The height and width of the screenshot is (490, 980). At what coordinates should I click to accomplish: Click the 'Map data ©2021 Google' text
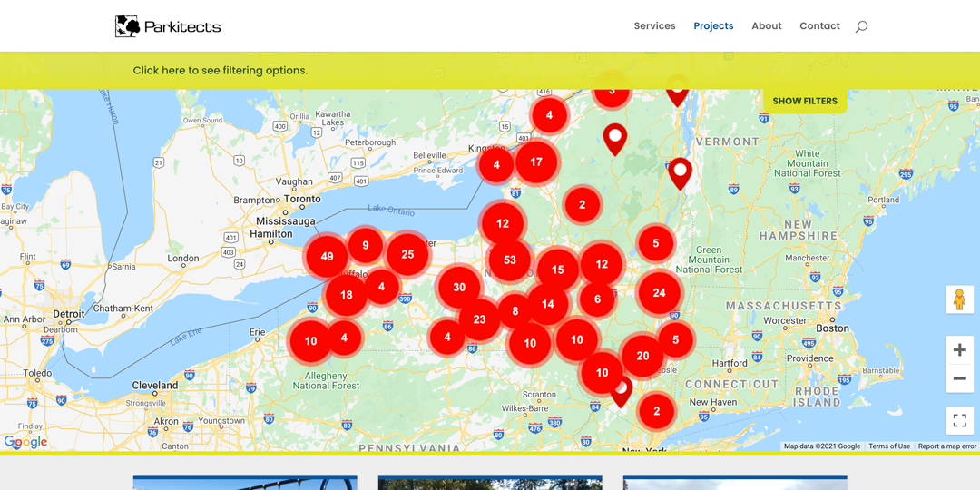pyautogui.click(x=822, y=446)
